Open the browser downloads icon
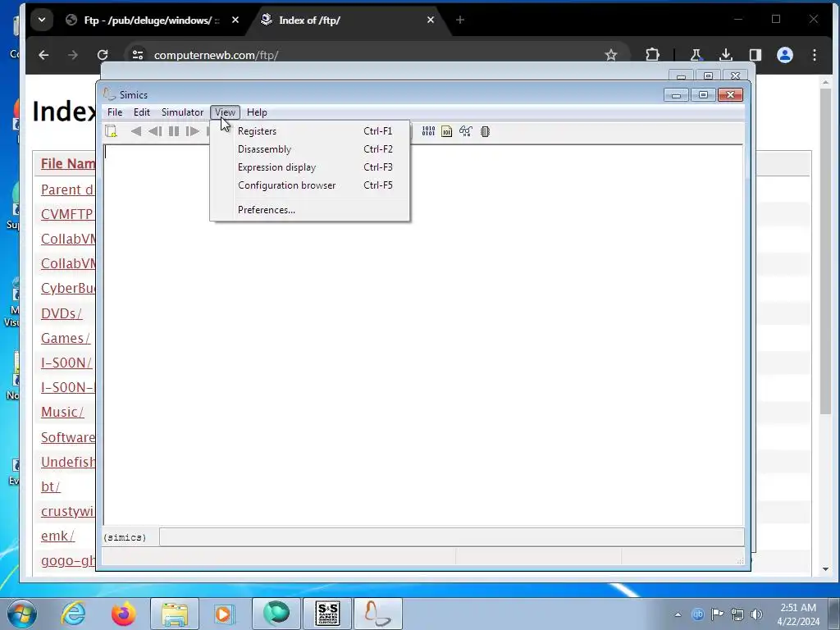 coord(726,55)
